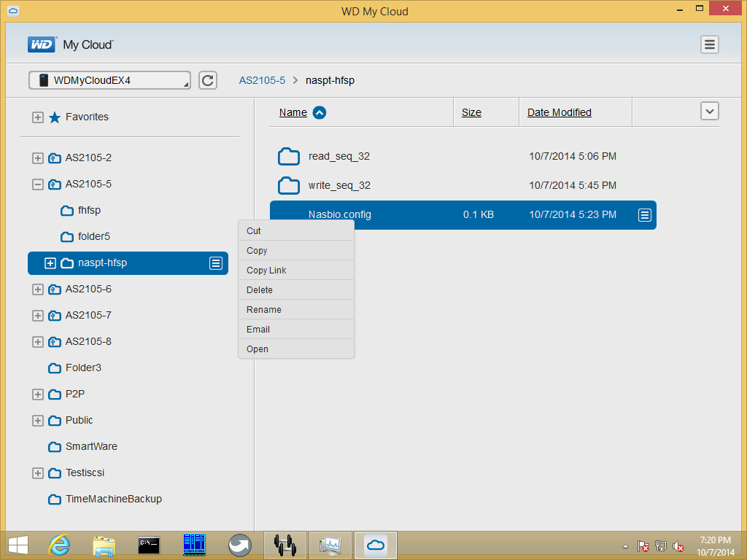
Task: Select folder5 in the tree
Action: 94,236
